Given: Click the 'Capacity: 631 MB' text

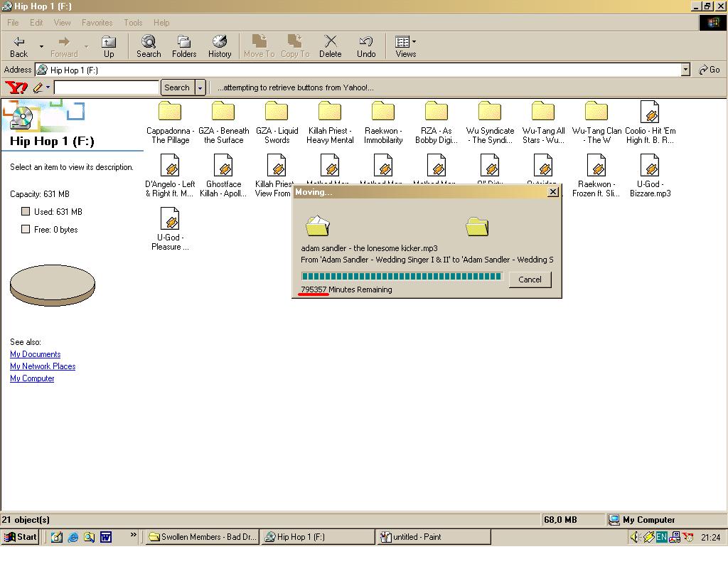Looking at the screenshot, I should [40, 193].
